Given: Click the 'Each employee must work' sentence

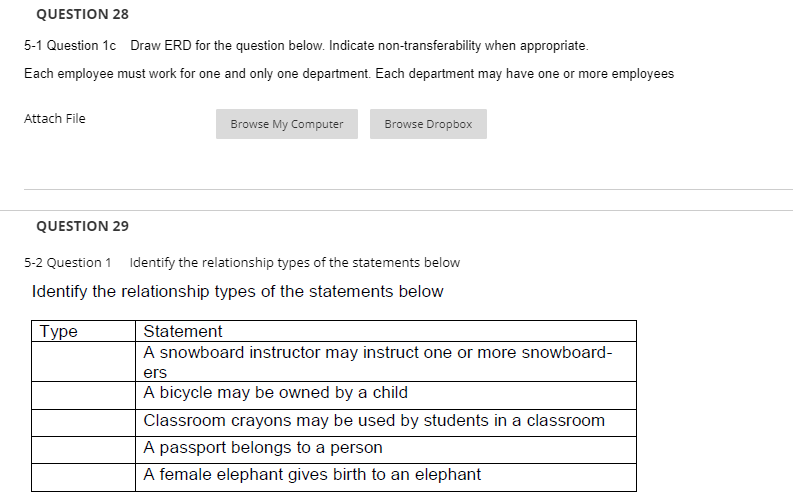Looking at the screenshot, I should [349, 74].
